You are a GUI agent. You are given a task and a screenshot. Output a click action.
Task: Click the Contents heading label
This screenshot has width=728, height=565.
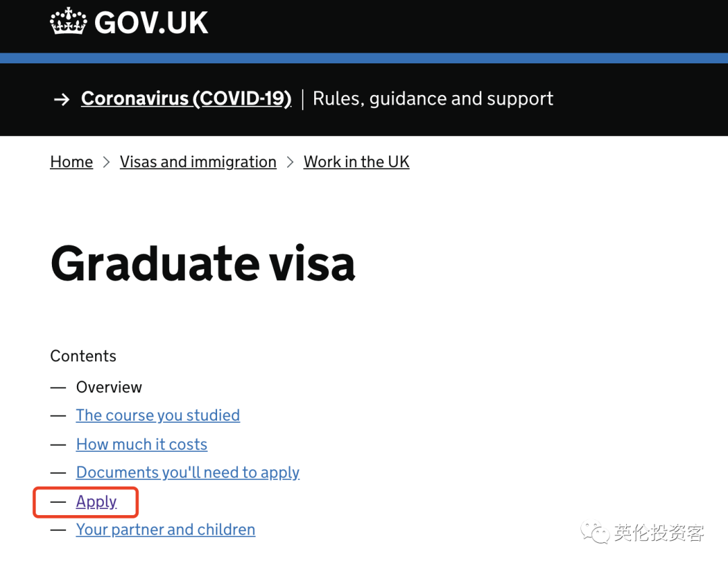coord(83,356)
